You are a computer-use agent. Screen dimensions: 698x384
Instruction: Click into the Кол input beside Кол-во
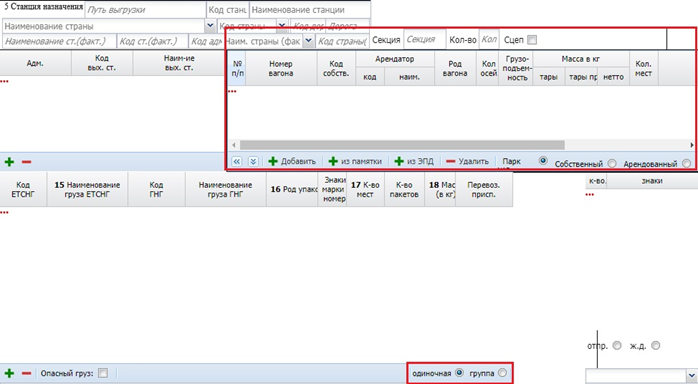click(x=490, y=40)
